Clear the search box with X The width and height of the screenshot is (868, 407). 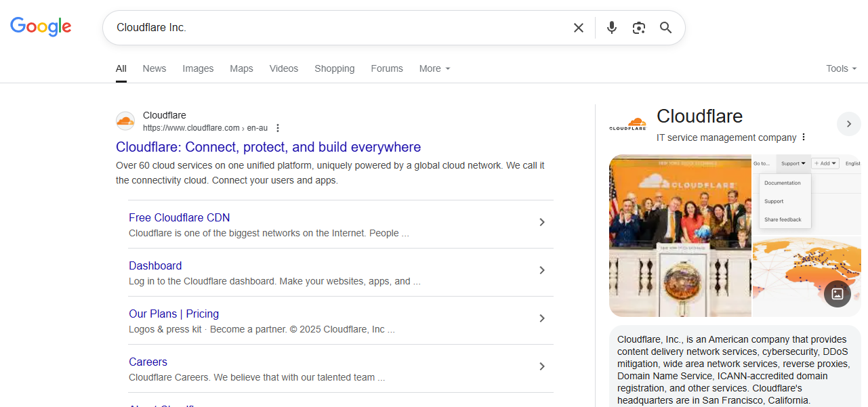click(x=579, y=28)
